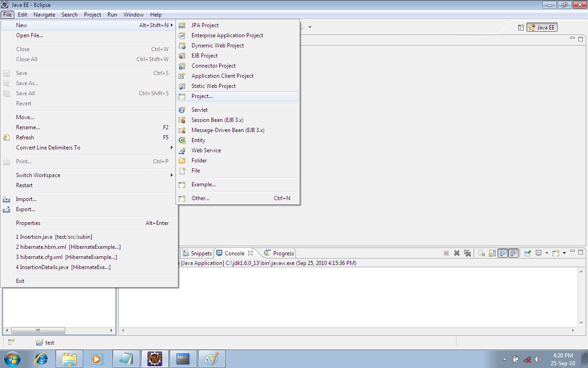The width and height of the screenshot is (588, 368).
Task: Click the Pin Console icon
Action: coord(528,253)
